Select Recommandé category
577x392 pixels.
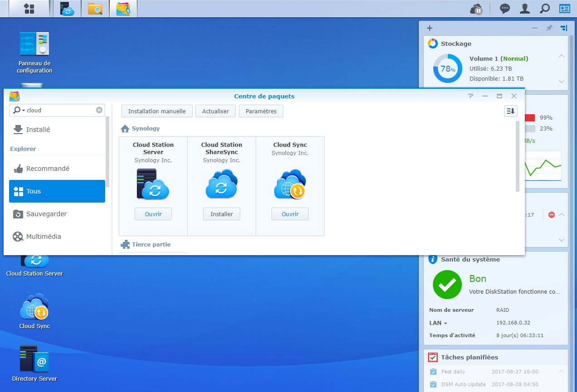coord(57,169)
